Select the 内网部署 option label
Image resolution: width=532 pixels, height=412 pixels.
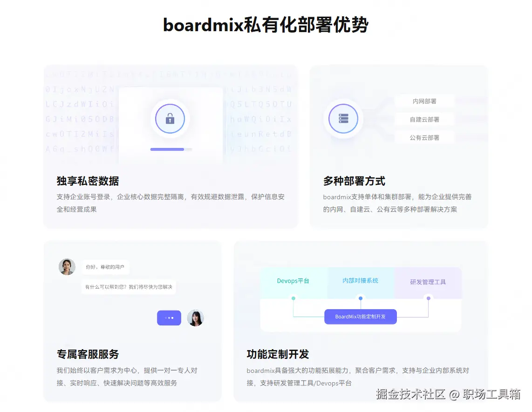(x=424, y=101)
